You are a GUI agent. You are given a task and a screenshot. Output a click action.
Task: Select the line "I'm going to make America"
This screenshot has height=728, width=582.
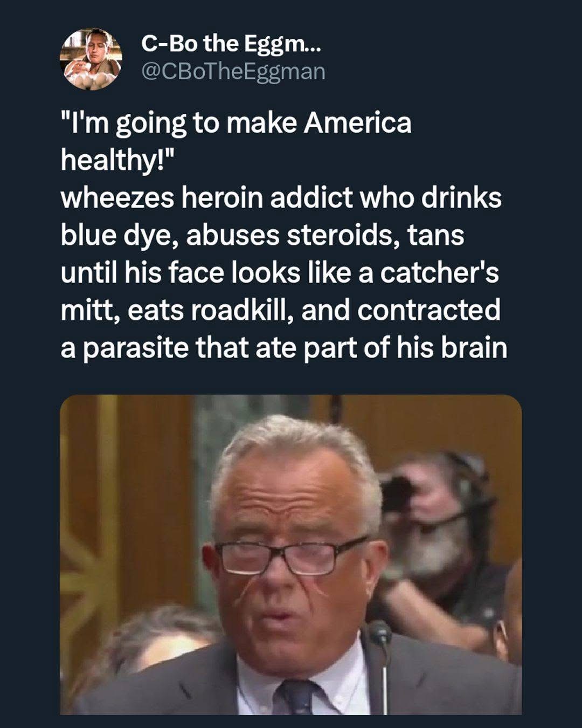[236, 124]
